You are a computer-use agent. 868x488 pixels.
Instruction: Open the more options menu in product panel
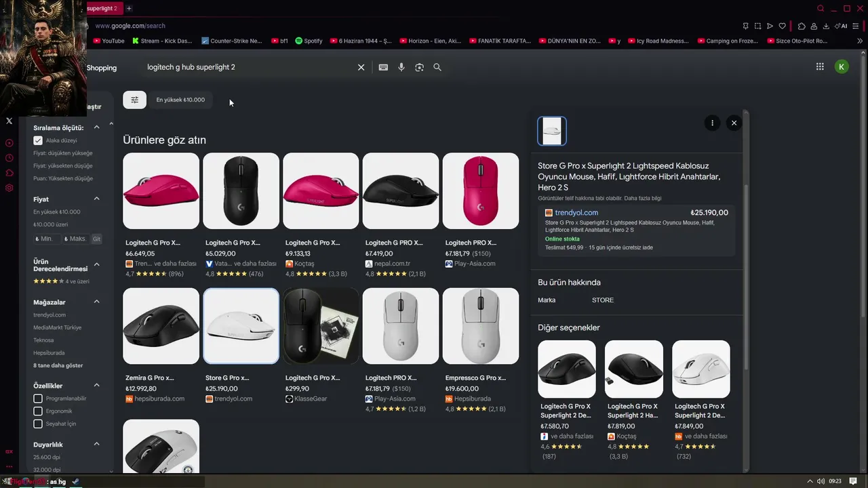click(x=712, y=123)
